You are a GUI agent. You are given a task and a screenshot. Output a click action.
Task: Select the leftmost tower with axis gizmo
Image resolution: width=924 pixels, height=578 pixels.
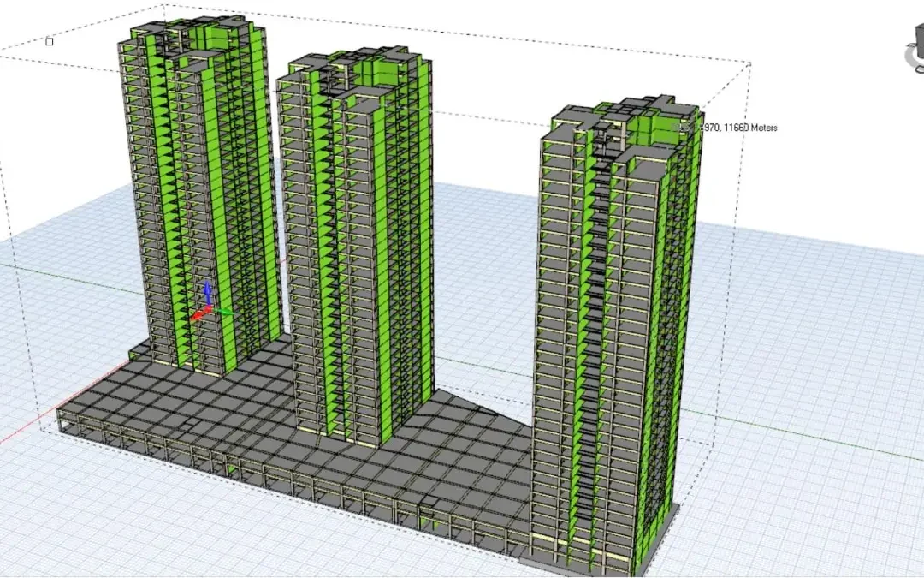tap(198, 194)
